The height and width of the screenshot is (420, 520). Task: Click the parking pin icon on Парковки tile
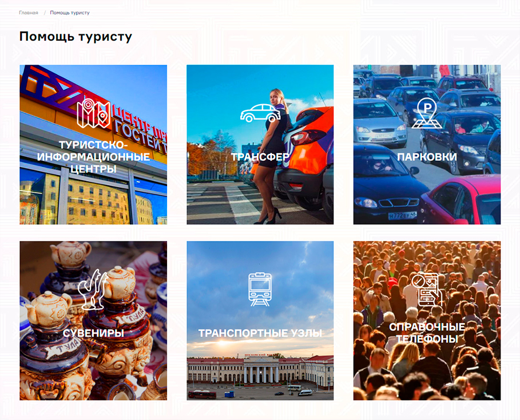(x=427, y=113)
